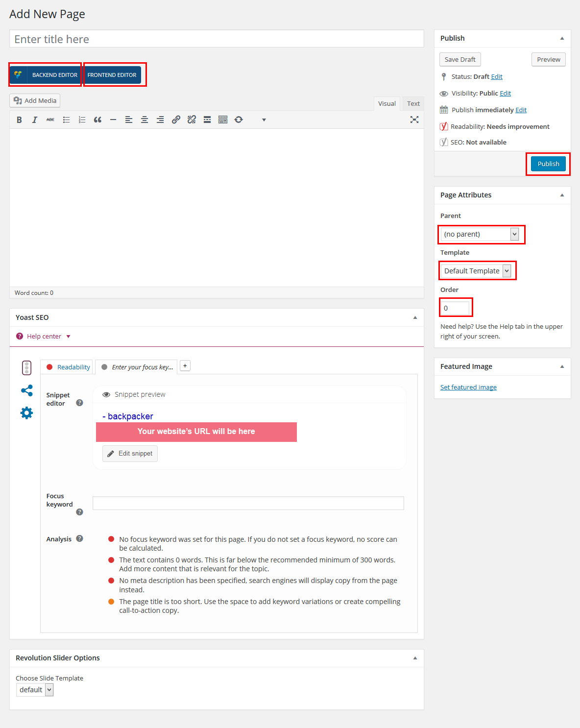Screen dimensions: 580x728
Task: Select the bulleted list icon
Action: [x=66, y=120]
